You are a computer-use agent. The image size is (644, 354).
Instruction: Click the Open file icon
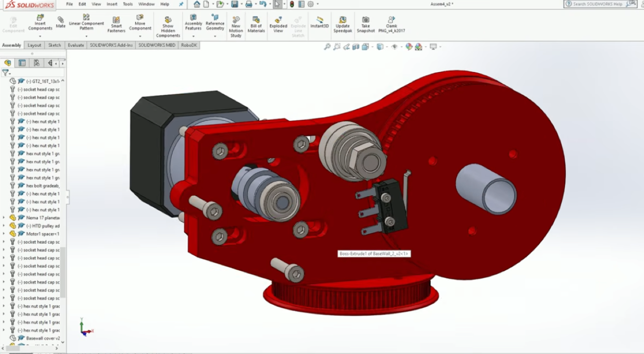point(220,4)
